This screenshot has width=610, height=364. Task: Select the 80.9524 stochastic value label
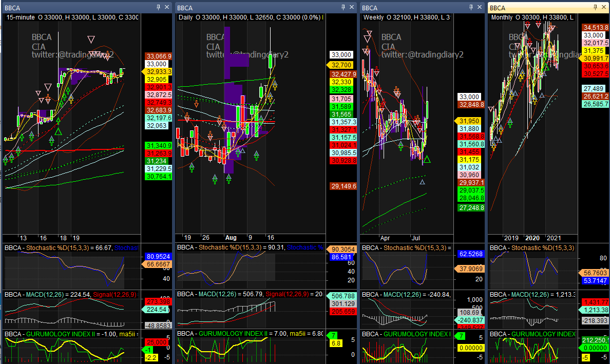158,257
